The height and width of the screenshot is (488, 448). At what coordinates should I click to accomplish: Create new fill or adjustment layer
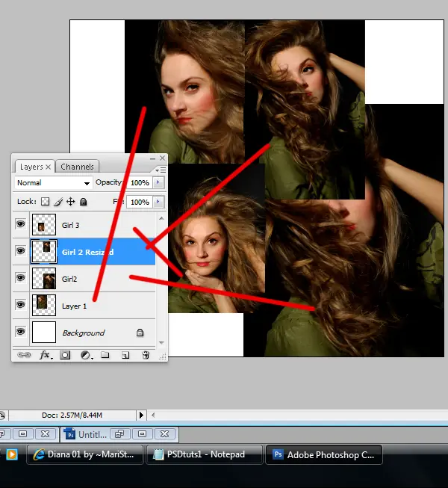[86, 356]
